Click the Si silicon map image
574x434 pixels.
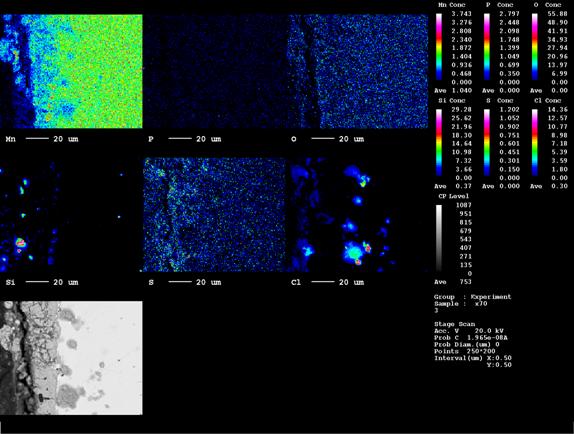click(x=71, y=215)
